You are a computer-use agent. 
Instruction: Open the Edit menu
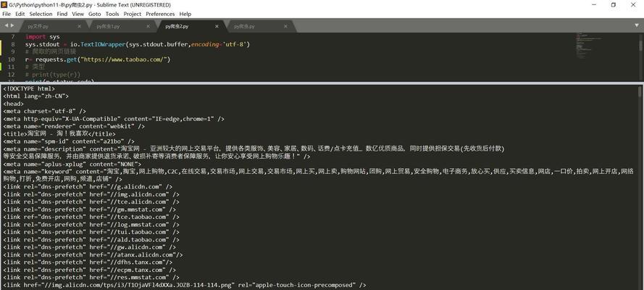coord(20,14)
